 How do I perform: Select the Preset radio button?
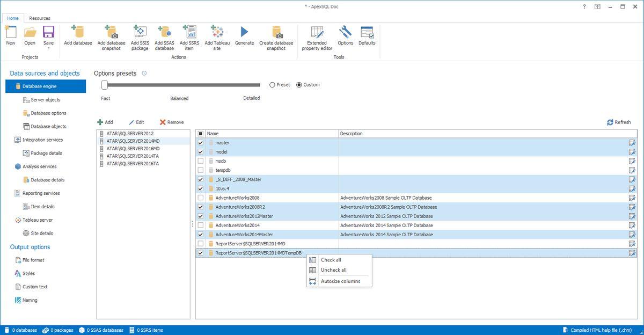click(x=272, y=85)
